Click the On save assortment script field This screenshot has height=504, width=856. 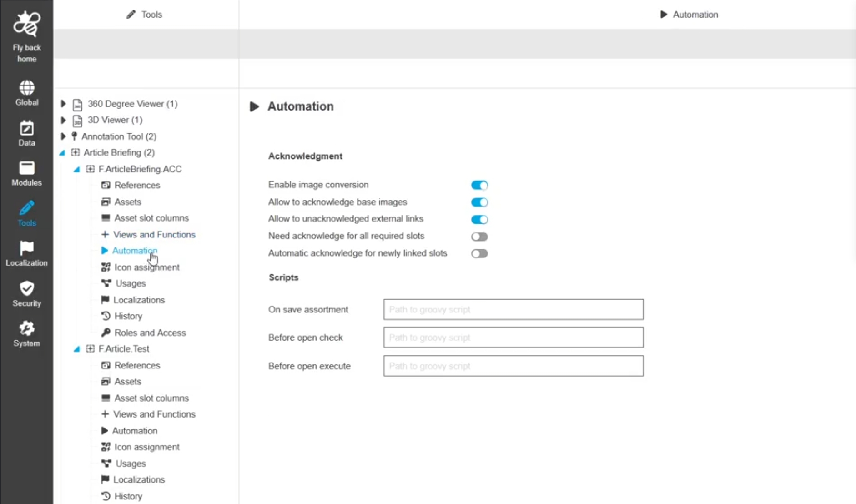(513, 310)
